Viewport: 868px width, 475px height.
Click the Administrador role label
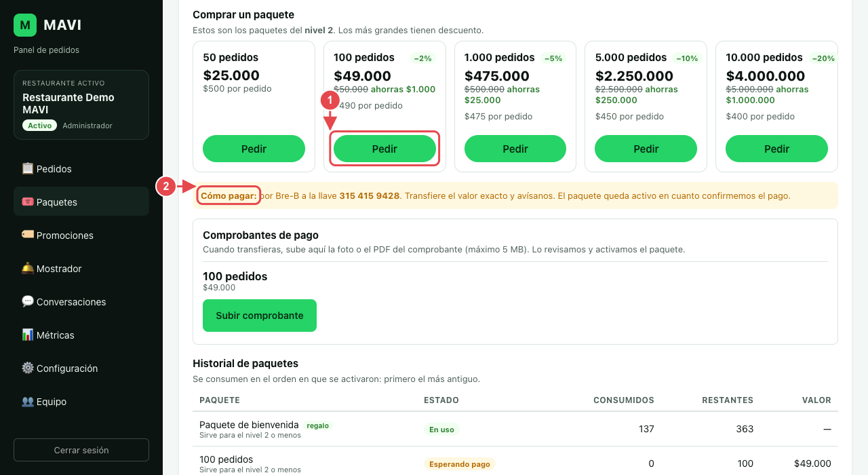(87, 126)
